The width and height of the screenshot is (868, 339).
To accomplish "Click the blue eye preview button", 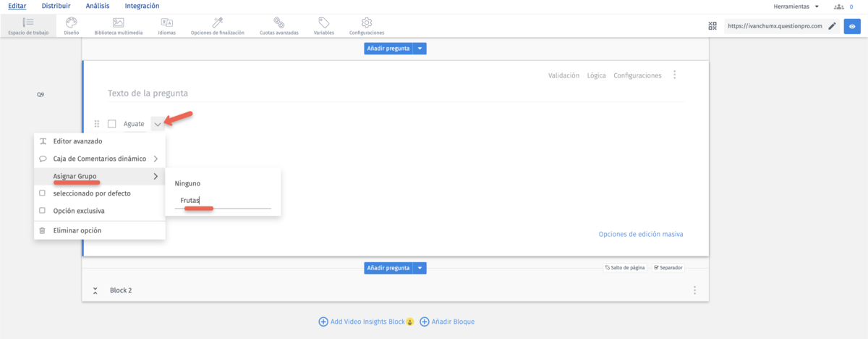I will point(852,26).
